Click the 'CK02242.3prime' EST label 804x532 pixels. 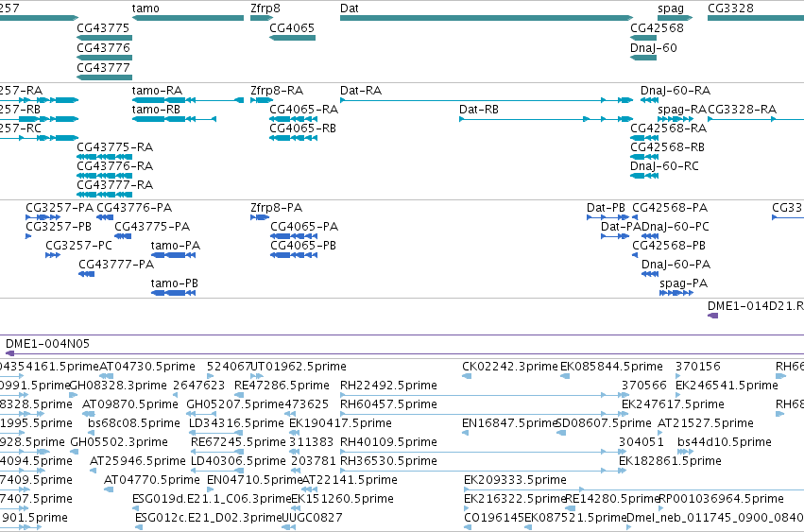pyautogui.click(x=509, y=367)
